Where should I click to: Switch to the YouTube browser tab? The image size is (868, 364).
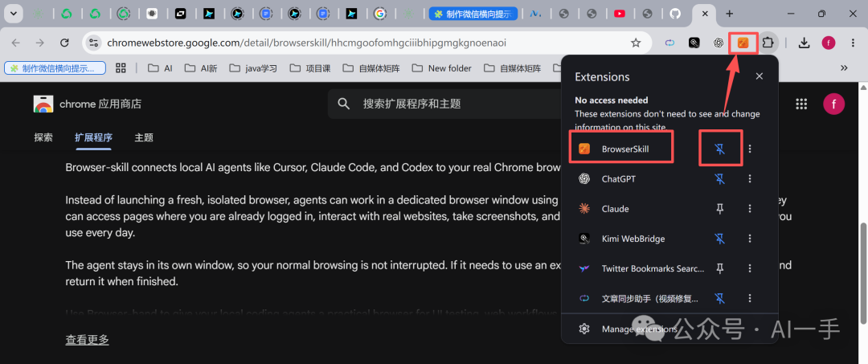(x=620, y=14)
